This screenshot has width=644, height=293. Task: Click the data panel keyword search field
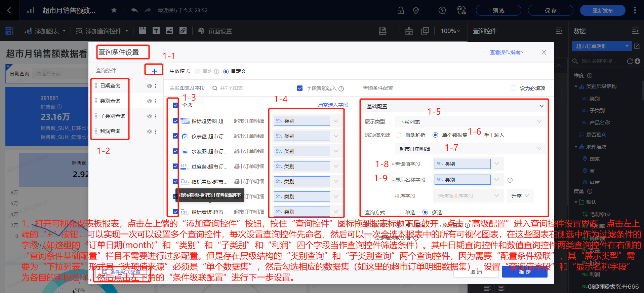tap(599, 61)
